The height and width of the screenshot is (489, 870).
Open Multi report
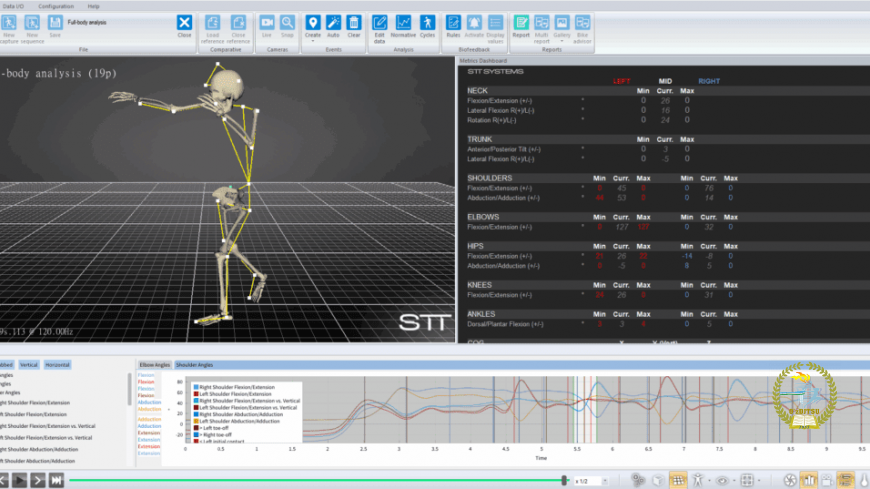[542, 23]
